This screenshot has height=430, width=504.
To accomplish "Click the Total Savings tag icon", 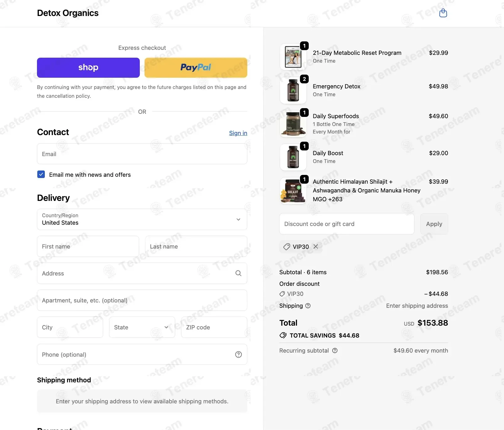I will pos(283,335).
